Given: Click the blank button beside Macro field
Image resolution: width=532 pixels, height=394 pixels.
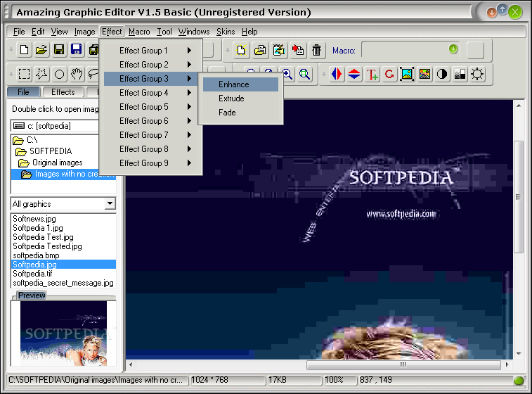Looking at the screenshot, I should pyautogui.click(x=475, y=50).
